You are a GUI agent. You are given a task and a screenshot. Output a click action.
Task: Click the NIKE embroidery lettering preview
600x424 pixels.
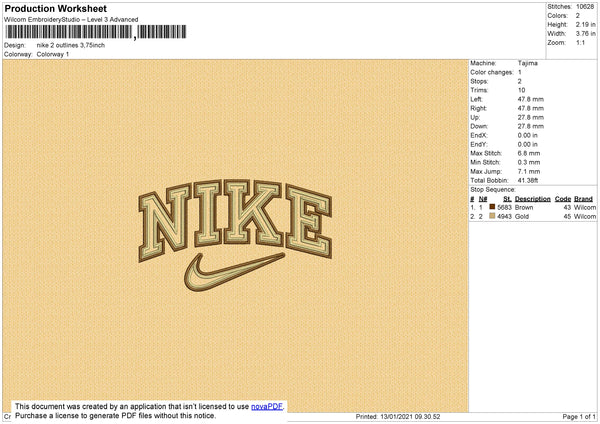point(235,220)
